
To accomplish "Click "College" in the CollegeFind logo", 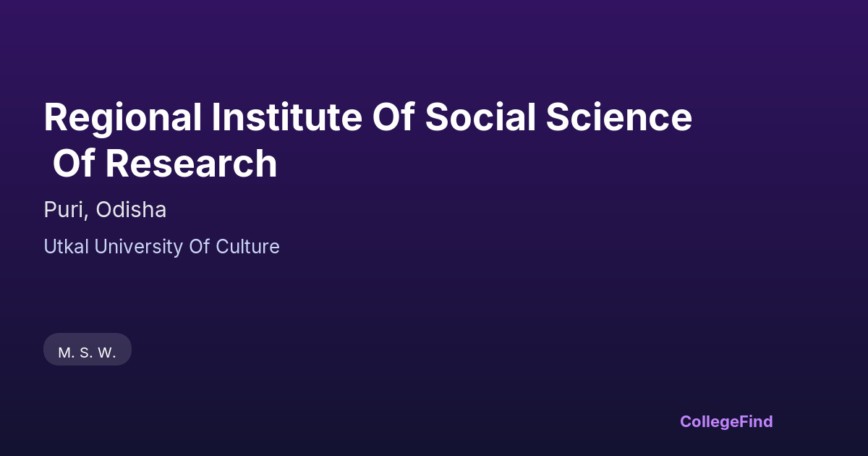I will pos(709,421).
